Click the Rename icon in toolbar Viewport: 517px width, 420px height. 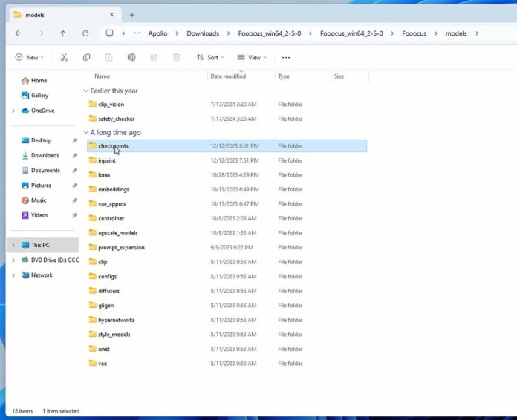click(x=131, y=58)
